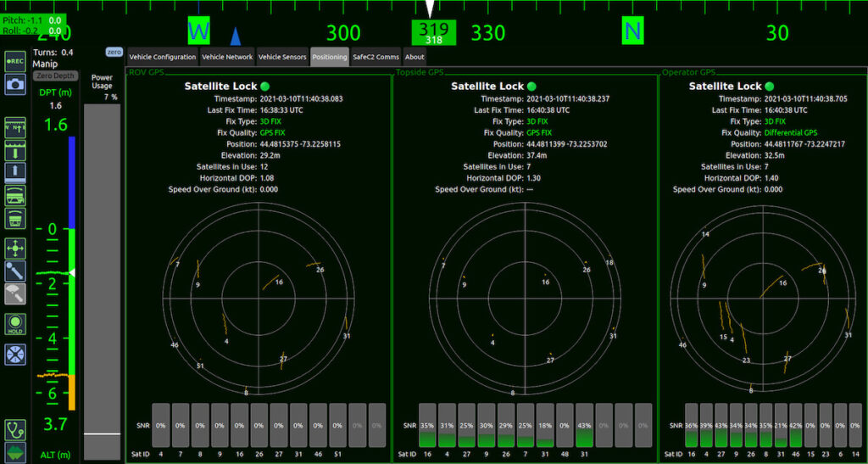Click Operator GPS green Satellite Lock indicator
868x464 pixels.
[770, 87]
